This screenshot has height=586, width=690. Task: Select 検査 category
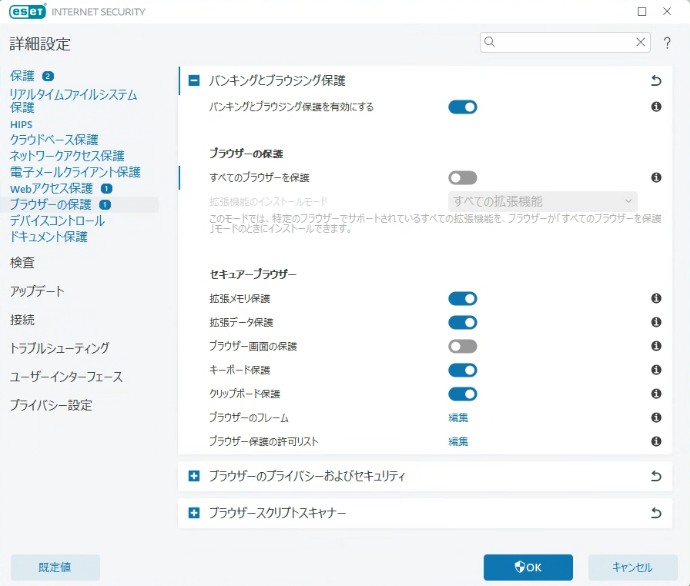tap(22, 263)
